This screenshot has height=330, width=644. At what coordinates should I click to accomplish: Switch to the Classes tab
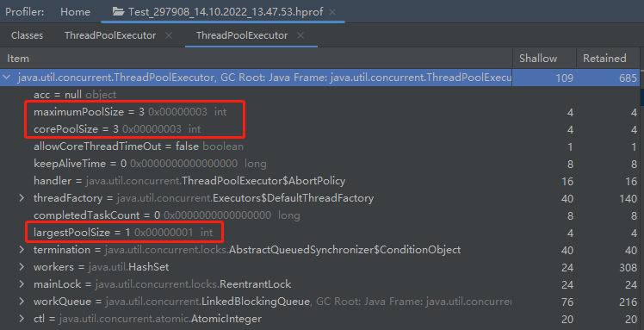click(x=27, y=35)
